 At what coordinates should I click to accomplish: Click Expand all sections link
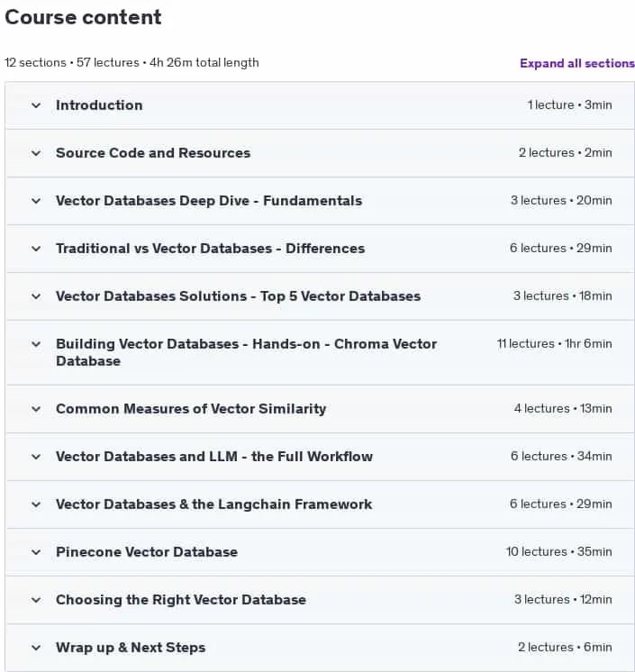click(576, 63)
